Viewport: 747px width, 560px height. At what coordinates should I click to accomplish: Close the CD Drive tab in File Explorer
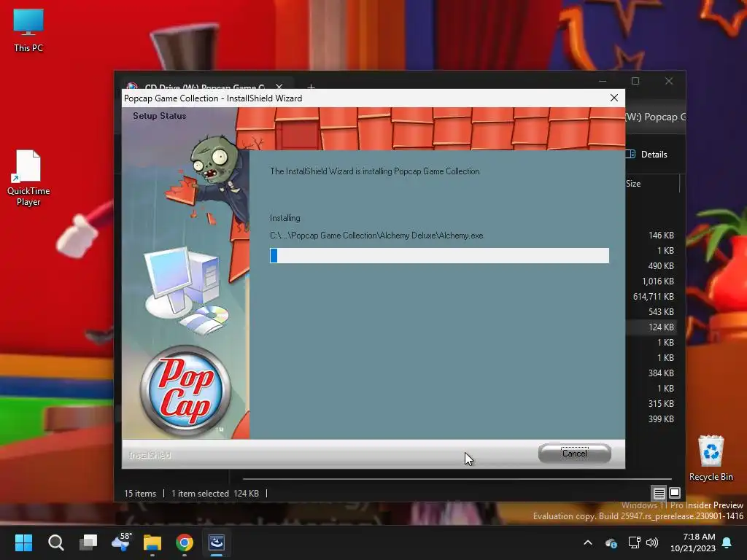pos(279,86)
